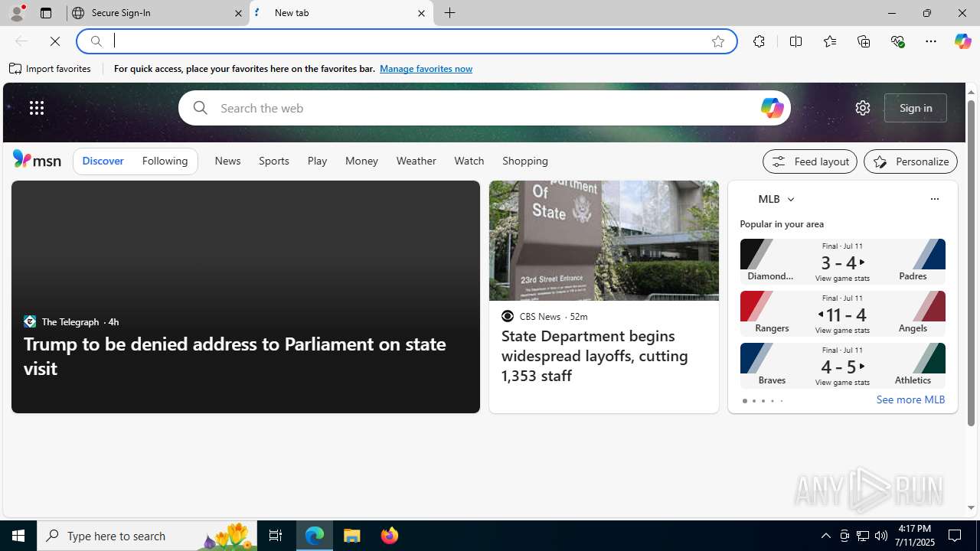This screenshot has height=551, width=980.
Task: Open State Department layoffs article
Action: point(595,356)
